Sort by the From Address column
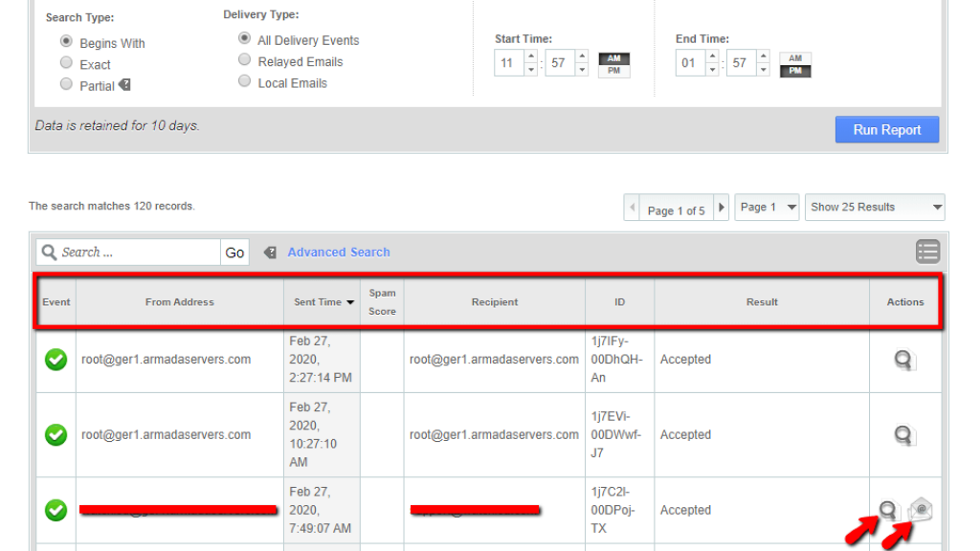 (180, 301)
